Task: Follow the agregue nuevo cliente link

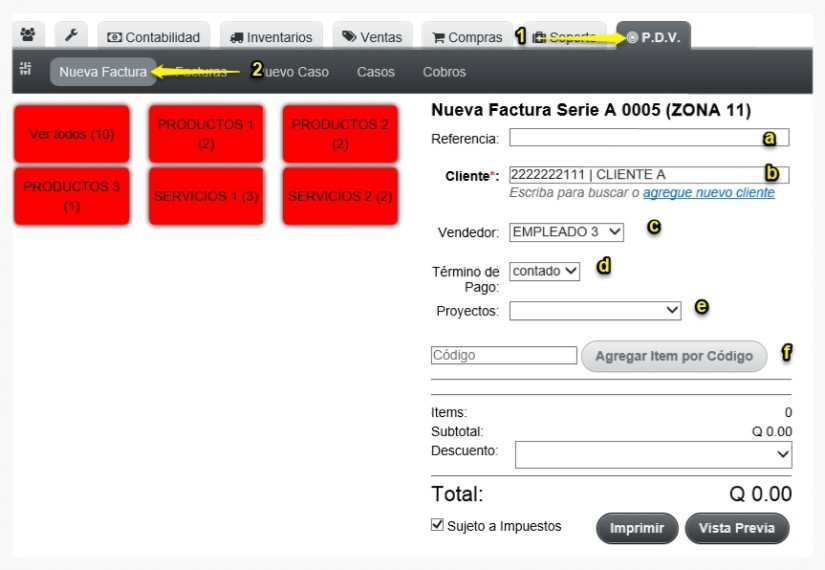Action: click(x=709, y=193)
